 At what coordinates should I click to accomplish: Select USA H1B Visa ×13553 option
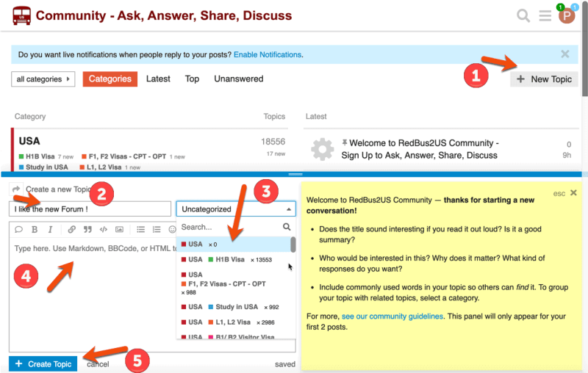234,259
